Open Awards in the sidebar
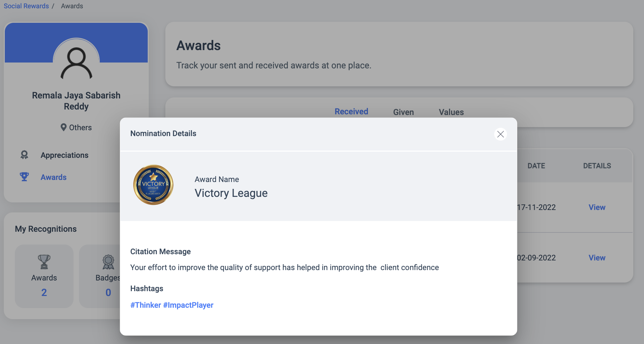The height and width of the screenshot is (344, 644). click(x=53, y=177)
